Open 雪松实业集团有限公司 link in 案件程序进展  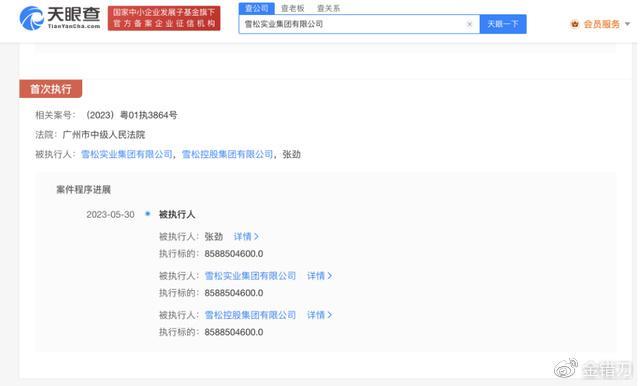coord(250,276)
